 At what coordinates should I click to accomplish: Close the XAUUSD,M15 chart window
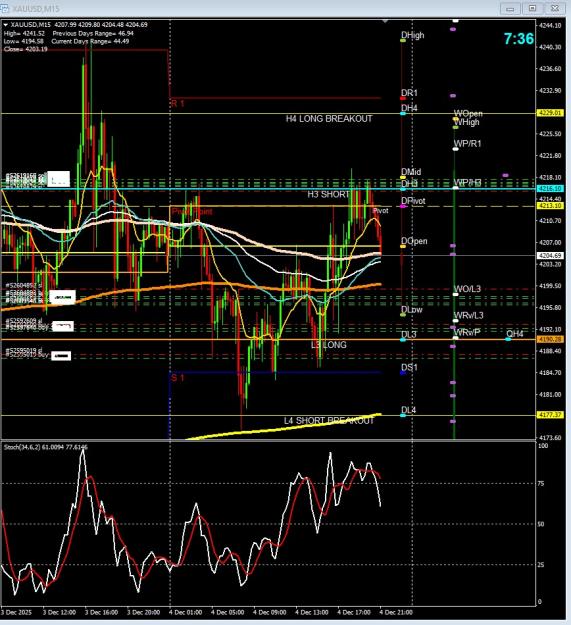coord(555,8)
